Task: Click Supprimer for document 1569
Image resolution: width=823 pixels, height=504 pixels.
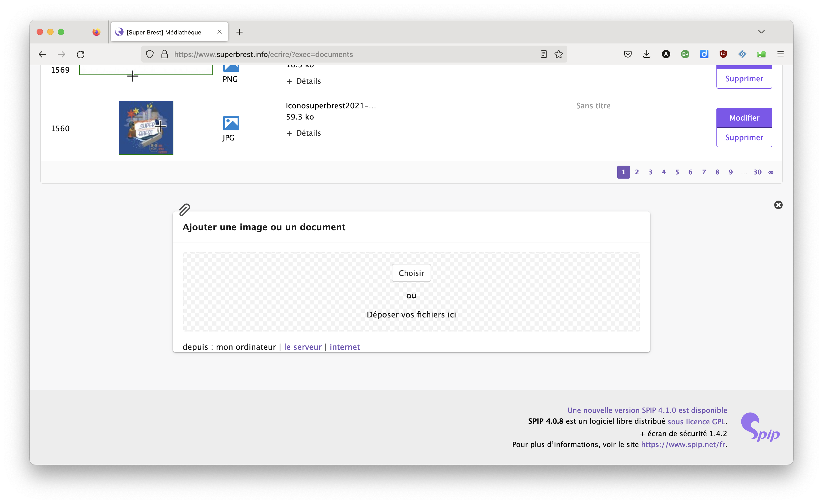Action: [744, 78]
